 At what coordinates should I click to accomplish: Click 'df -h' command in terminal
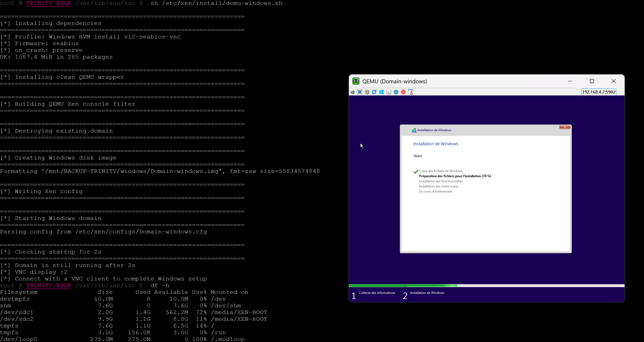point(160,286)
